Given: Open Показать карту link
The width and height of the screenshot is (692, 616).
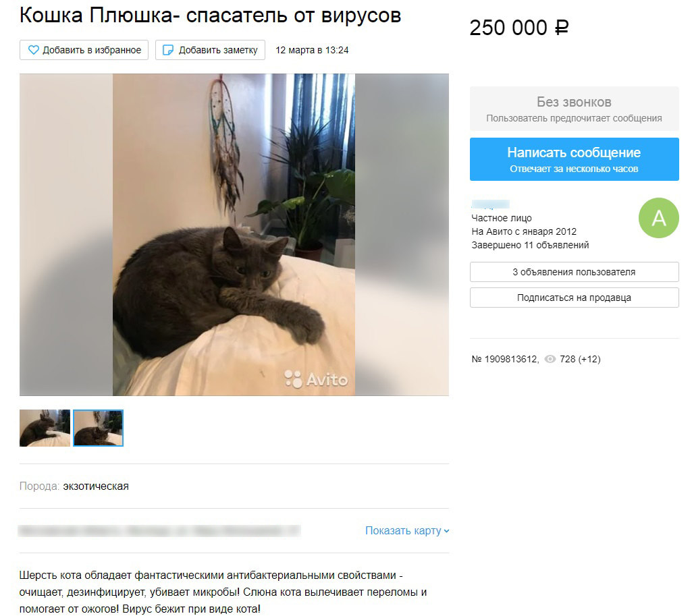Looking at the screenshot, I should point(403,530).
